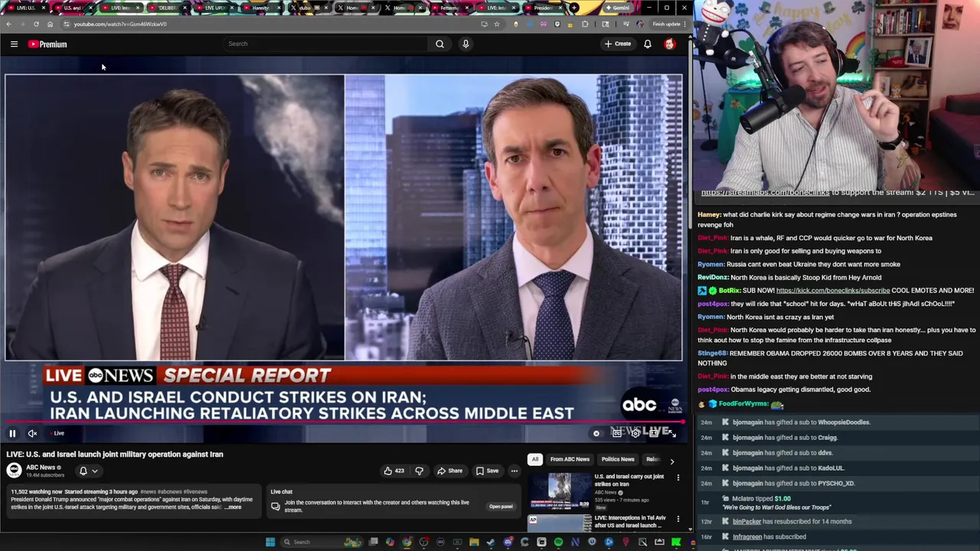Unmute the video player volume

pos(32,433)
